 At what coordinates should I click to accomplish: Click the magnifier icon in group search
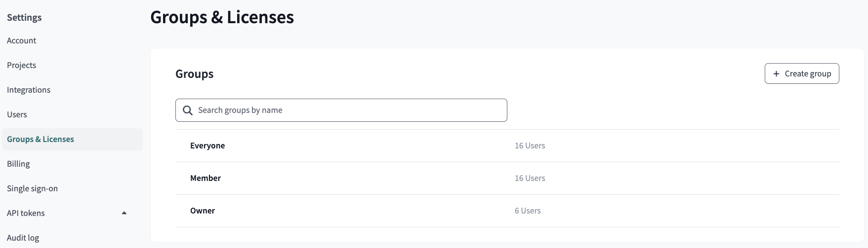pos(188,110)
